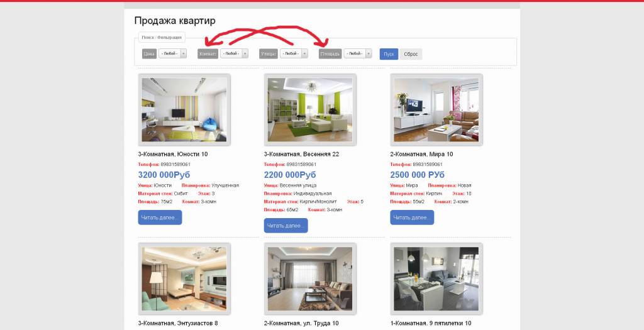Click Читать далее under Юности 10 listing
The width and height of the screenshot is (644, 330).
tap(160, 217)
